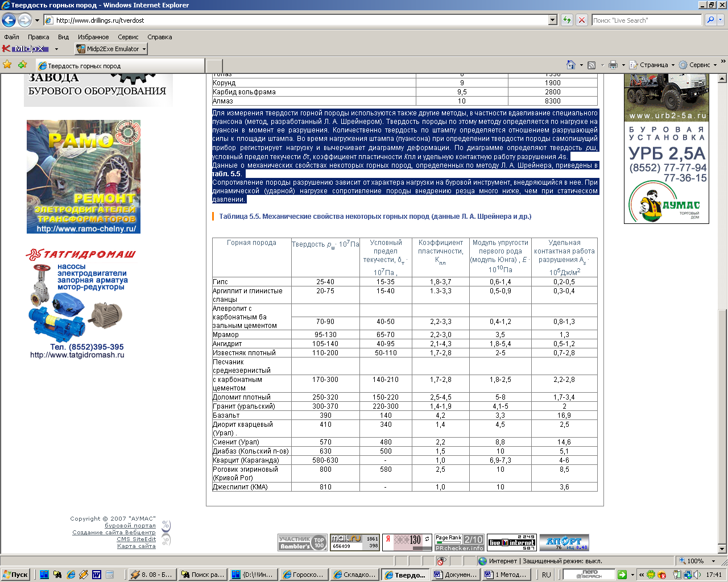This screenshot has height=582, width=728.
Task: Refresh the page with the green arrows icon
Action: point(567,20)
